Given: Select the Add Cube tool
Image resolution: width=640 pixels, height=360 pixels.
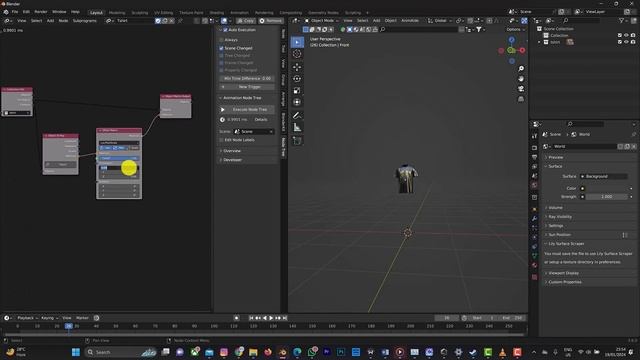Looking at the screenshot, I should pyautogui.click(x=297, y=141).
